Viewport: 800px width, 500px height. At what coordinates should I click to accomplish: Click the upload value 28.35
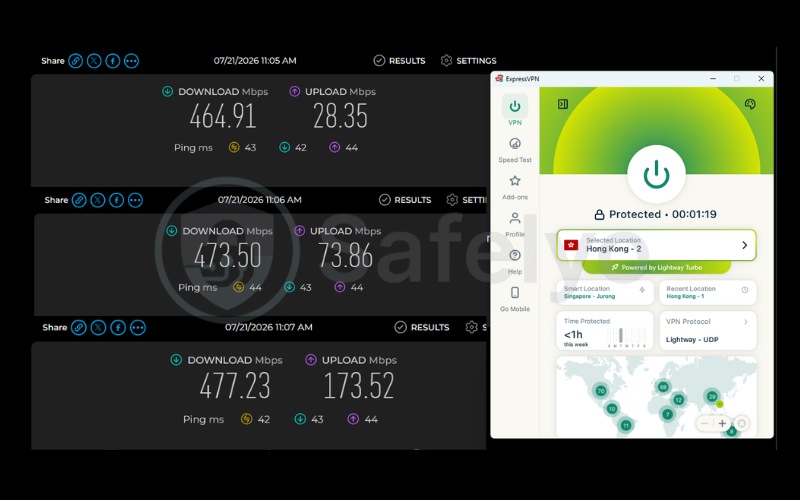point(340,116)
